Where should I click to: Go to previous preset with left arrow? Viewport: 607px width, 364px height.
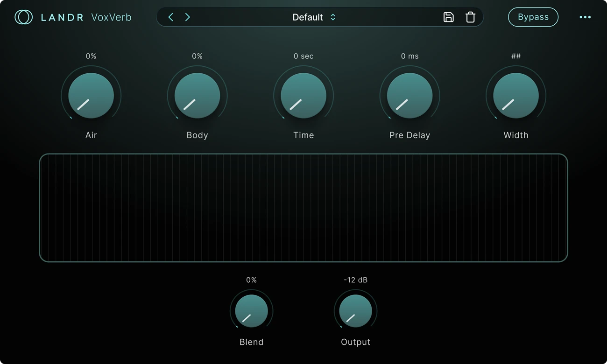[171, 17]
